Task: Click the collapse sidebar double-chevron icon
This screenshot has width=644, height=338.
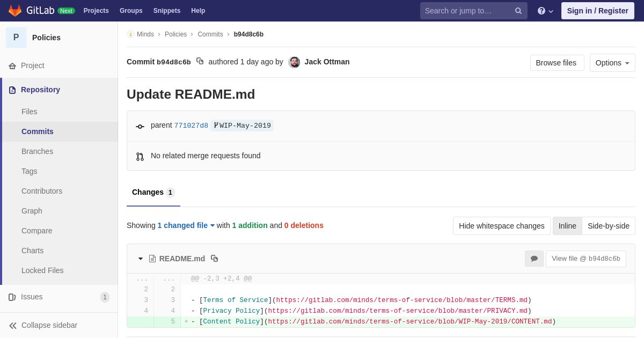Action: 13,326
